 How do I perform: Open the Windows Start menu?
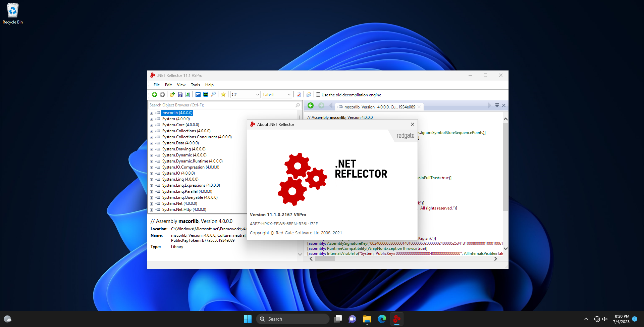pyautogui.click(x=248, y=319)
